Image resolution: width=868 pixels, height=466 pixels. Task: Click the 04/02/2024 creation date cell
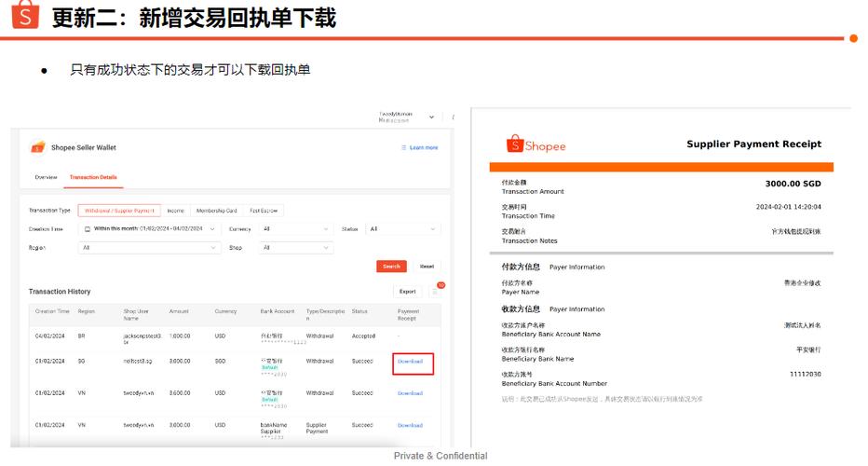tap(49, 336)
